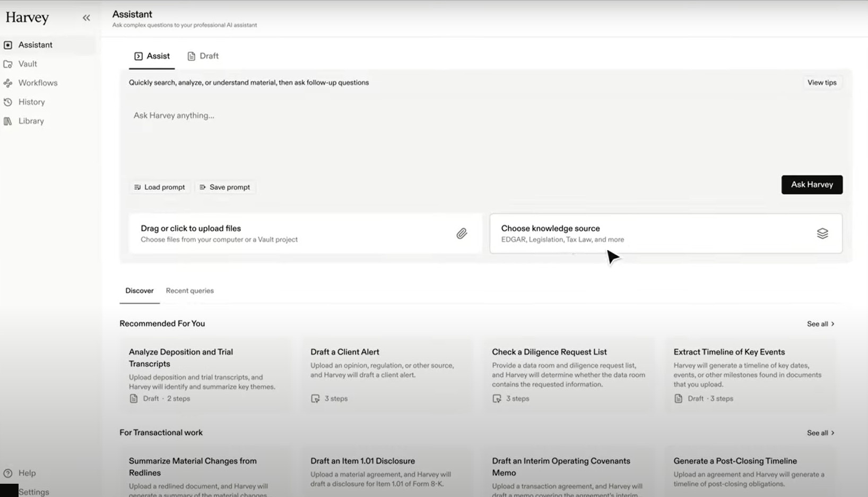Click the Load prompt button
This screenshot has height=497, width=868.
(159, 187)
